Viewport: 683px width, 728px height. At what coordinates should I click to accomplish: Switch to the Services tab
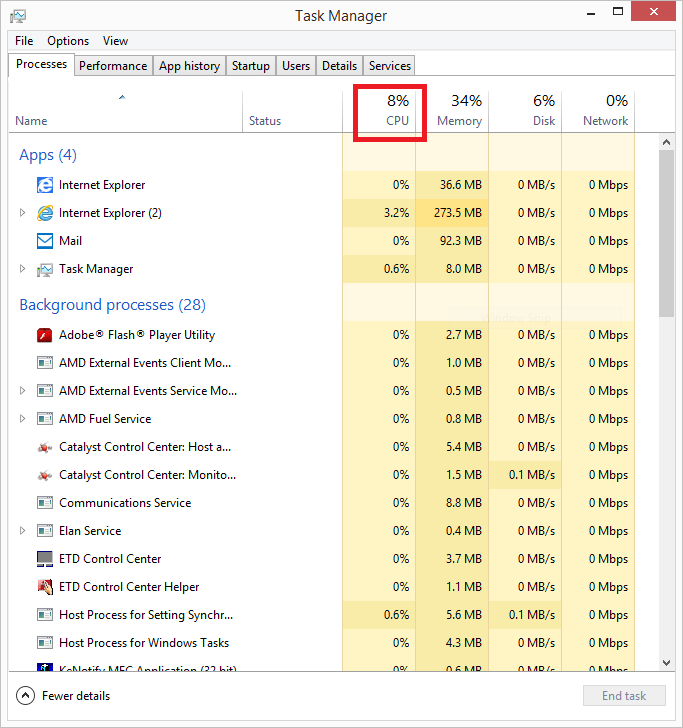tap(390, 66)
